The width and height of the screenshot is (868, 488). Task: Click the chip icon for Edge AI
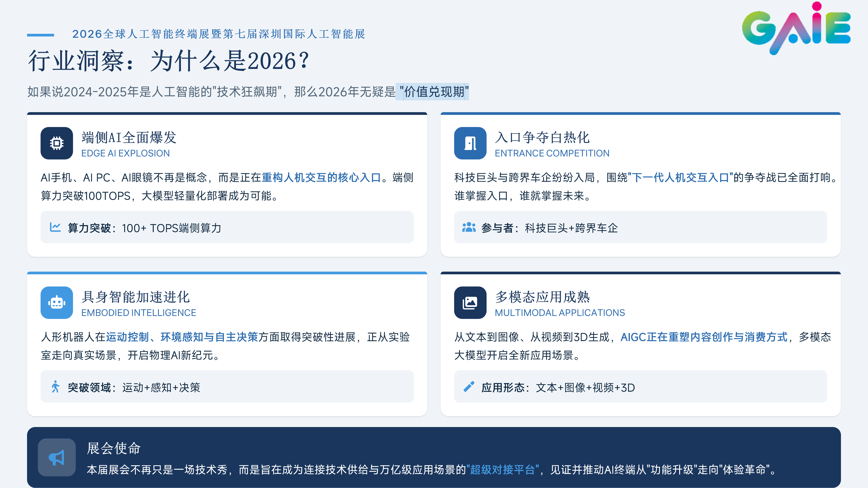(x=57, y=143)
